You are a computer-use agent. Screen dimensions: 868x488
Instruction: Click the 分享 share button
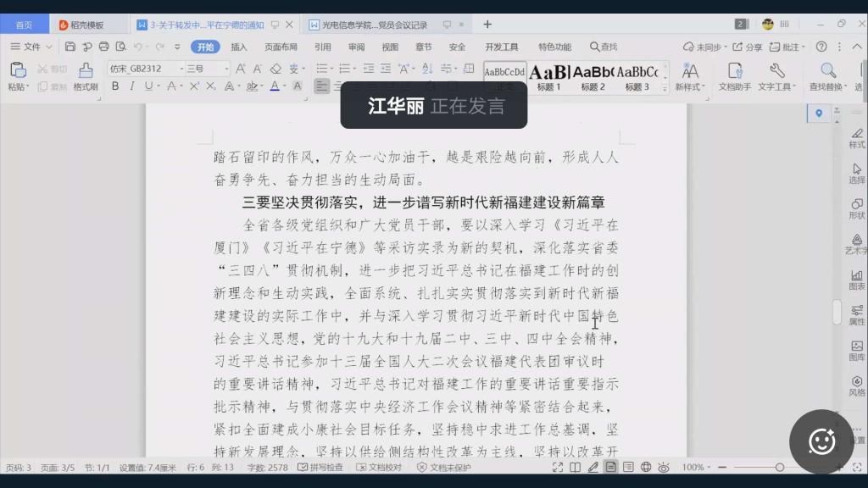747,47
